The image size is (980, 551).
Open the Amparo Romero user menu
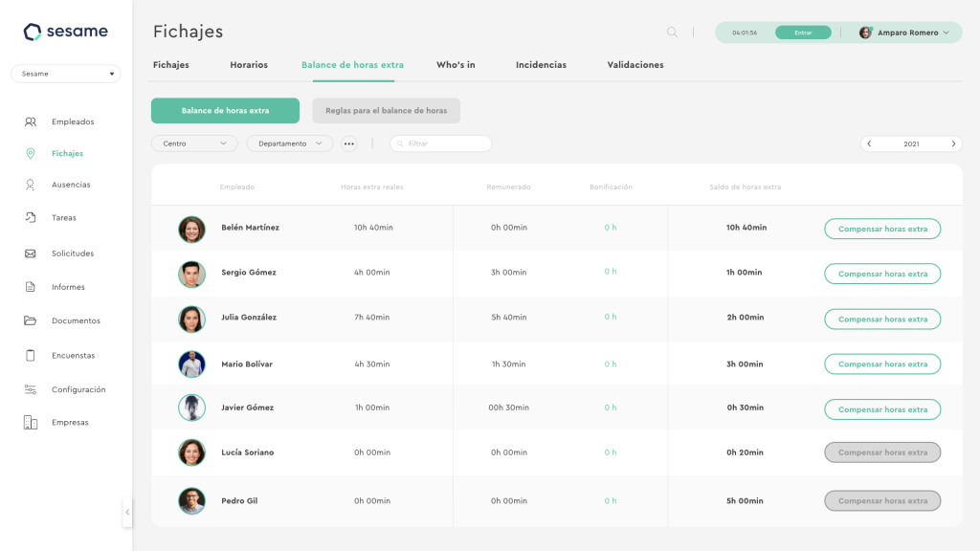904,33
